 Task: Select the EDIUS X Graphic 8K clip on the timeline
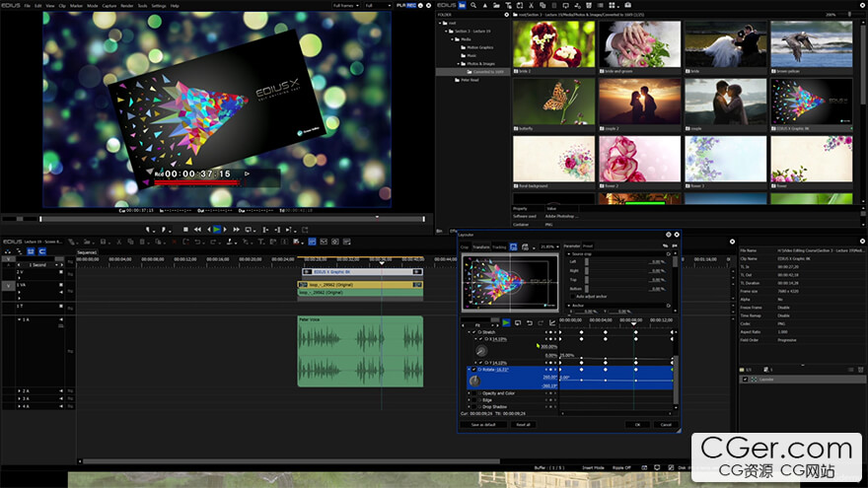pos(363,272)
